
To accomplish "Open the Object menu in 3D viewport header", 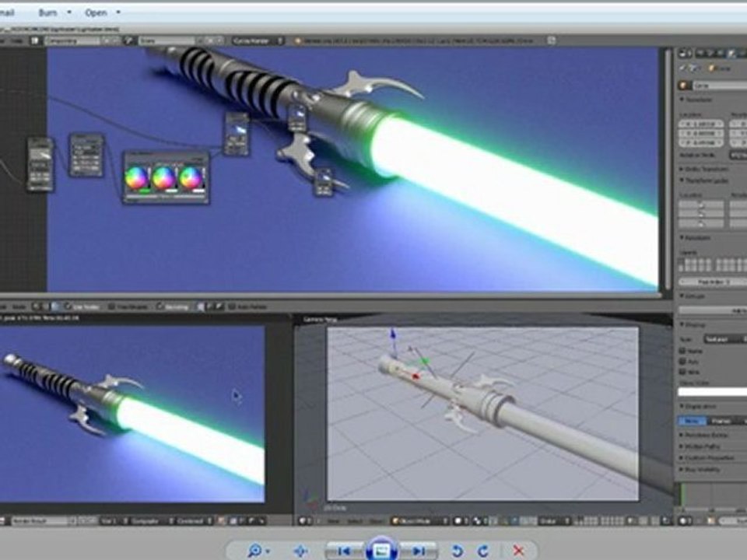I will click(x=377, y=521).
